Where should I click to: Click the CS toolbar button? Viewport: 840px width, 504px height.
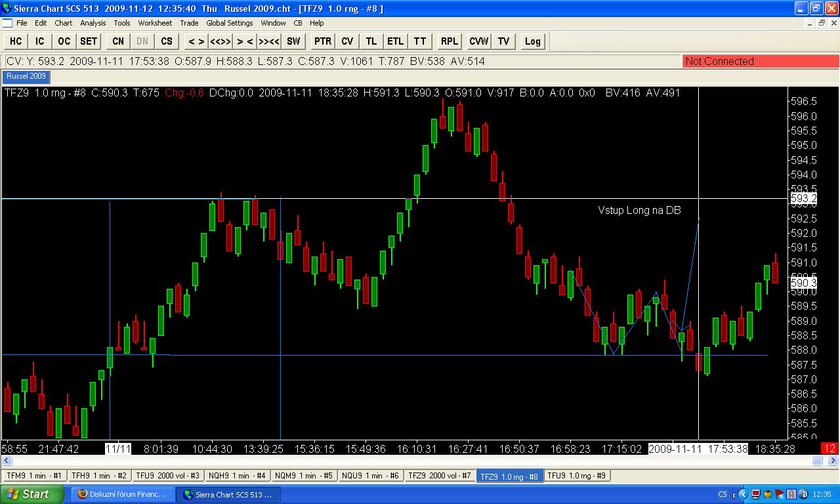coord(167,41)
